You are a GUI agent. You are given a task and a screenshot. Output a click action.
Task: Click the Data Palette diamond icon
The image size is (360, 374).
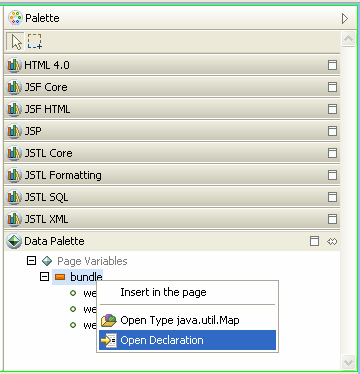click(14, 241)
